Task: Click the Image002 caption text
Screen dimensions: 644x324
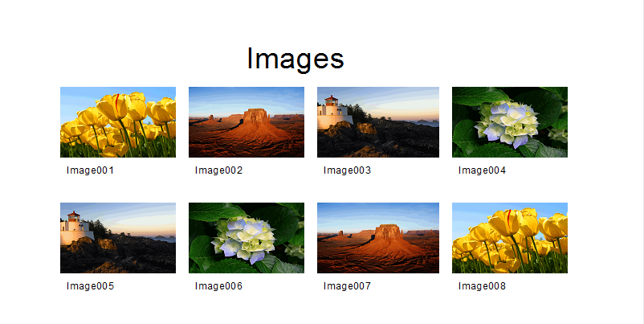Action: point(218,170)
